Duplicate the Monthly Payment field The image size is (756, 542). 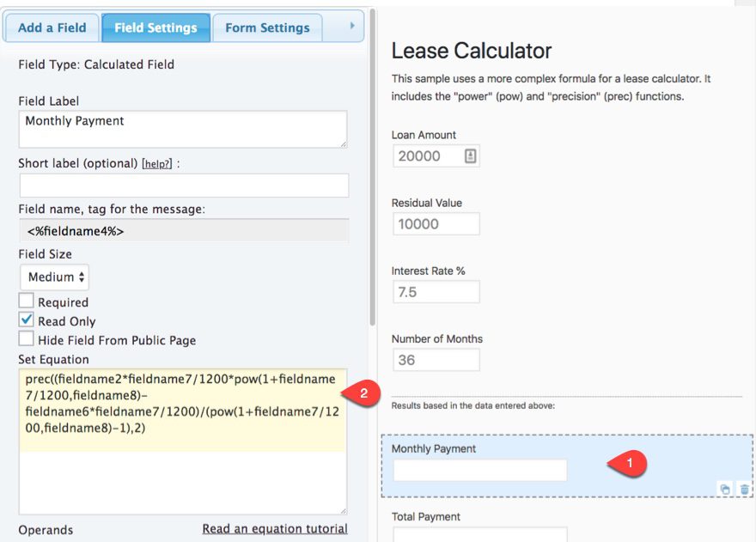click(725, 489)
